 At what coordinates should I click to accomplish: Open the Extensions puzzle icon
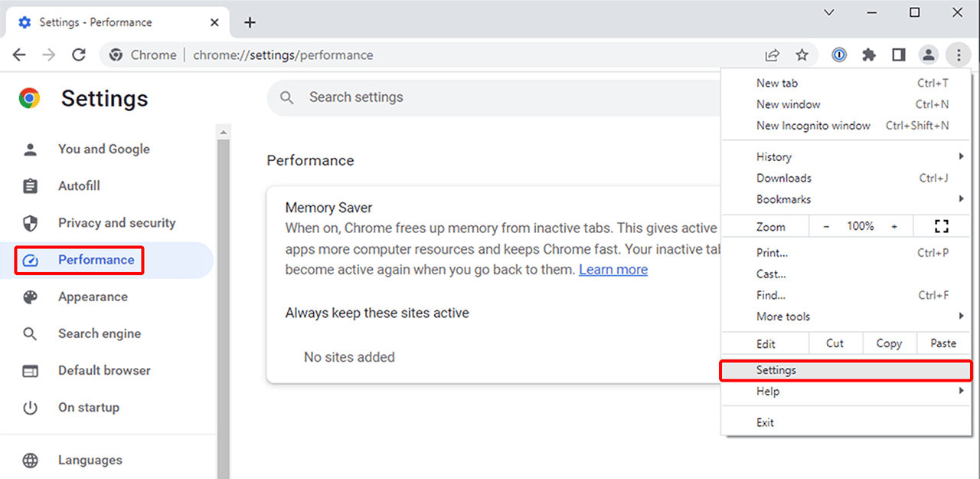click(868, 55)
